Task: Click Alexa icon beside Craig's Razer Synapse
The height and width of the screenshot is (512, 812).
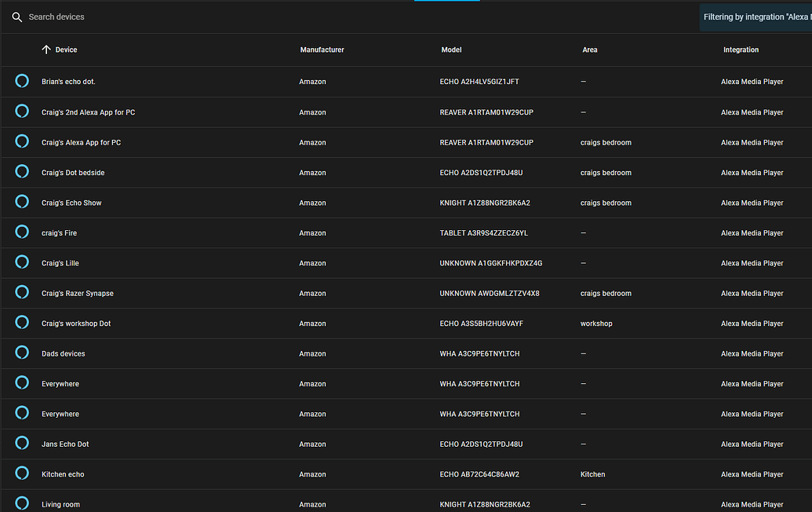Action: coord(22,292)
